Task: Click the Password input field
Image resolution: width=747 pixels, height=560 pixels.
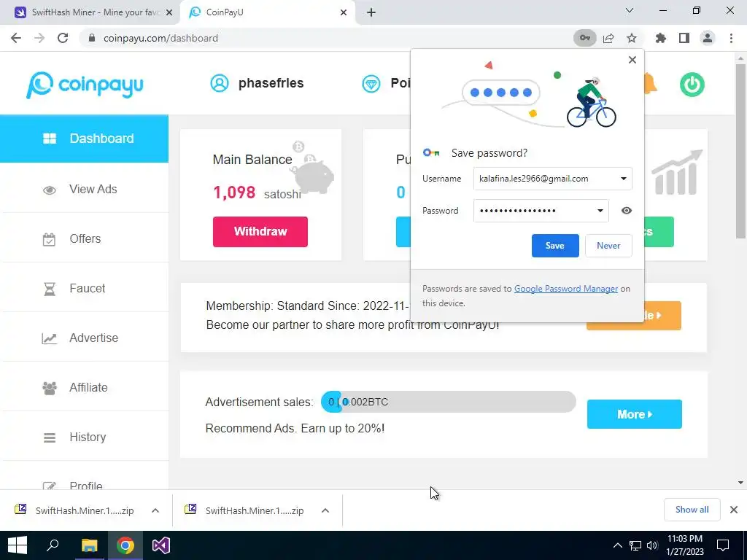Action: (x=541, y=211)
